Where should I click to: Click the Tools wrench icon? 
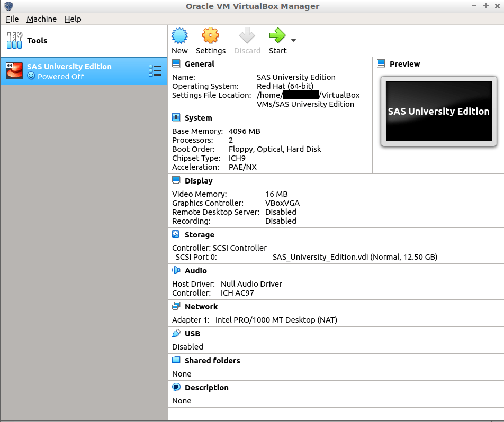click(15, 40)
